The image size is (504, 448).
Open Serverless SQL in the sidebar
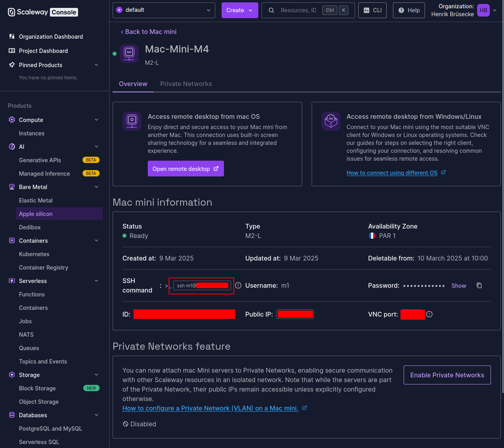[x=39, y=442]
